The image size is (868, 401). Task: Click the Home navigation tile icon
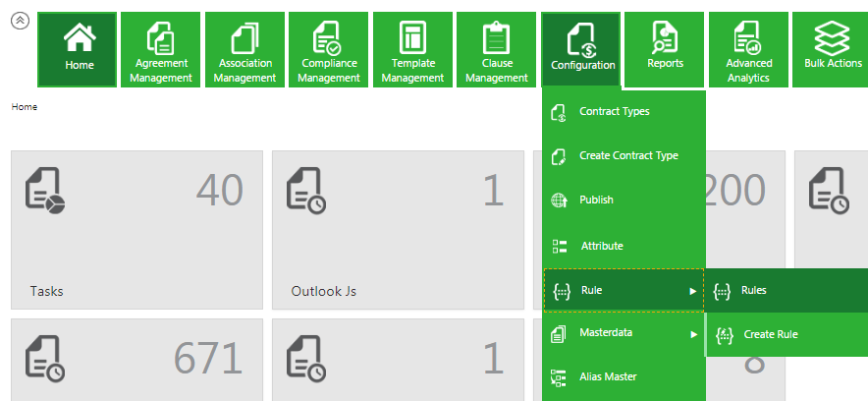79,37
